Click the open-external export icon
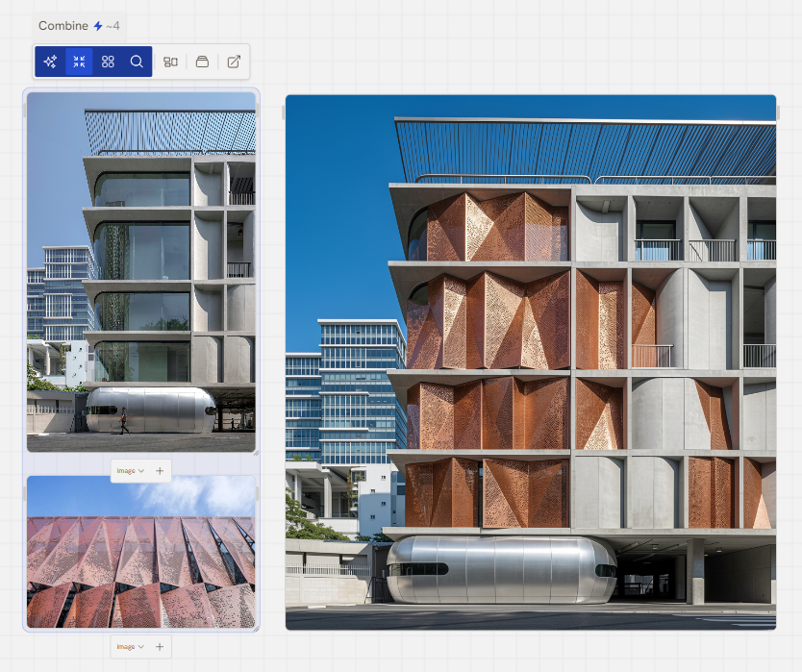The height and width of the screenshot is (672, 802). (234, 62)
